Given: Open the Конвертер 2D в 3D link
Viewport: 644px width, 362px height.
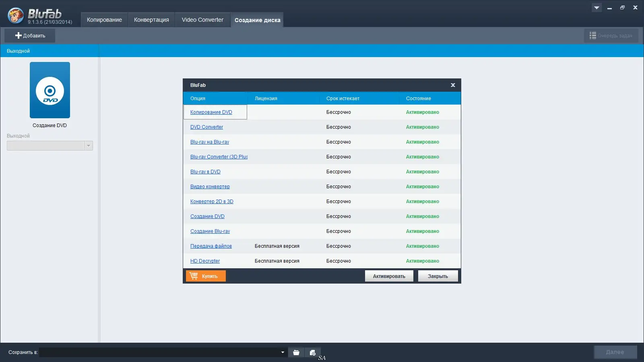Looking at the screenshot, I should point(212,202).
